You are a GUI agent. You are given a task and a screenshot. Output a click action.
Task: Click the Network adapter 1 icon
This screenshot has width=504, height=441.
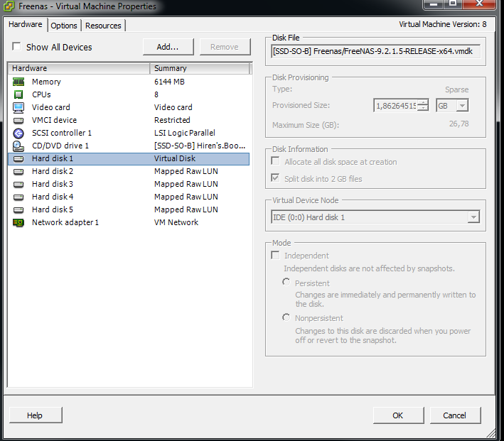point(18,222)
